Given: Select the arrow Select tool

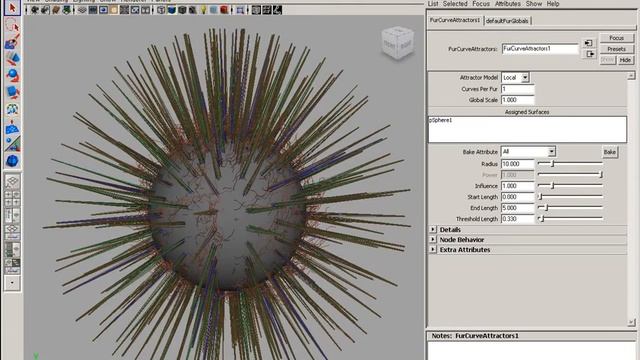Looking at the screenshot, I should coord(12,8).
